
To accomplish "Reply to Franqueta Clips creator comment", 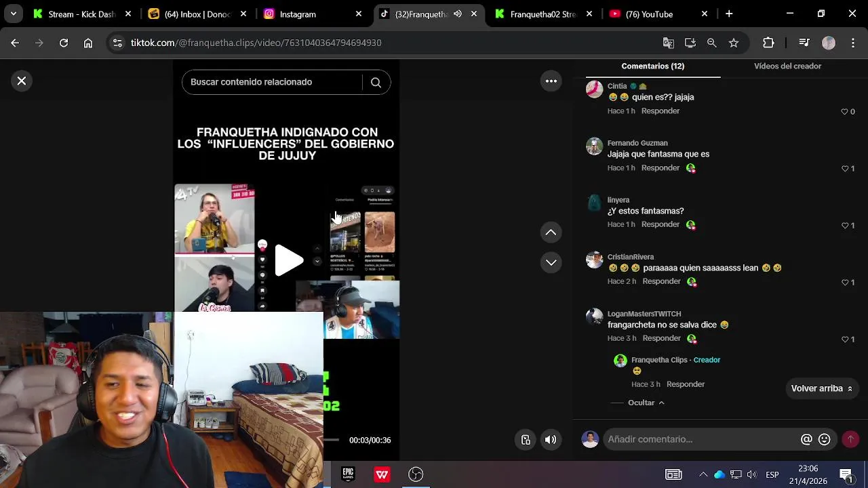I will (x=686, y=384).
